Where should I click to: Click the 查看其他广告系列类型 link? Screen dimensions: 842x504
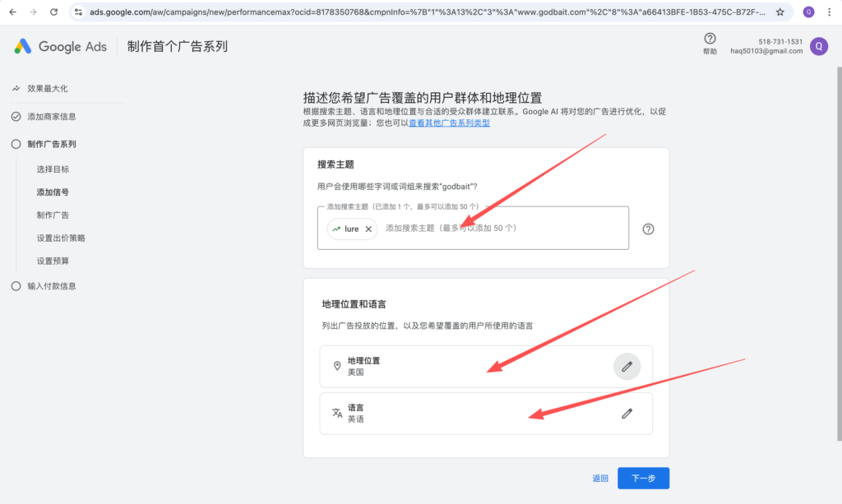tap(449, 123)
